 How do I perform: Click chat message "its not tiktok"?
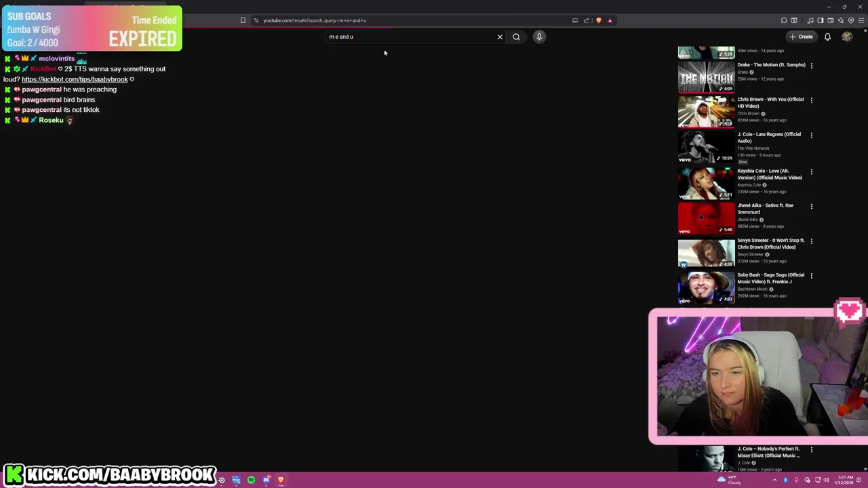click(x=81, y=110)
